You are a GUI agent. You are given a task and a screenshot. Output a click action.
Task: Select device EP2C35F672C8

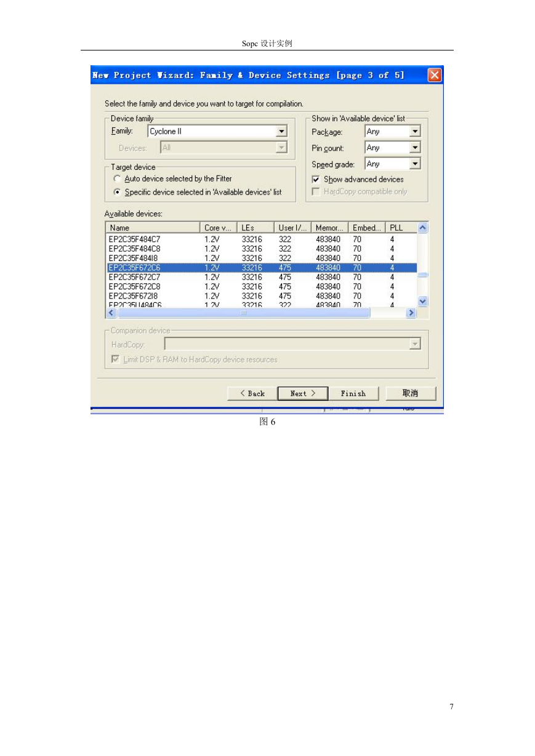[x=261, y=286]
